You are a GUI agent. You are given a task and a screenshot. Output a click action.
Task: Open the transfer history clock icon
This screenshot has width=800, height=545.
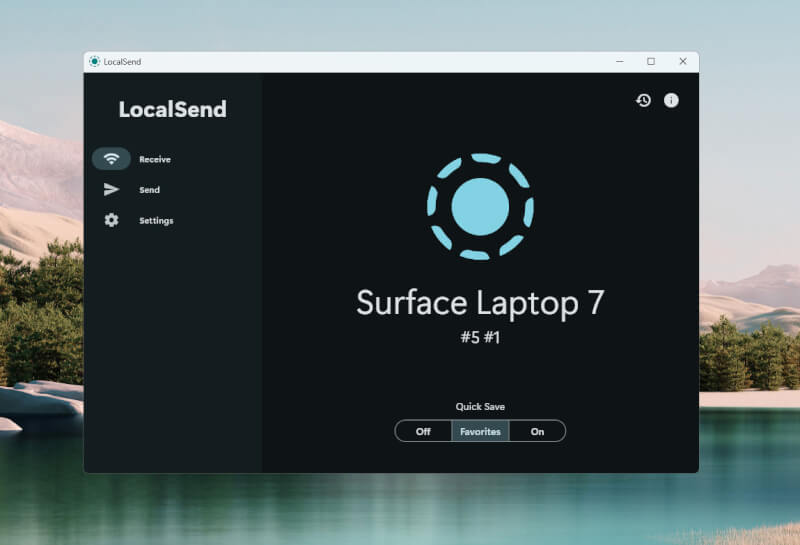click(x=643, y=100)
